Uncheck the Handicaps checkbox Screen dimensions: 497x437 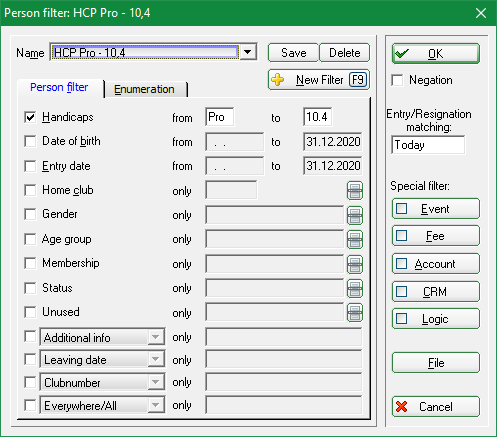click(30, 117)
